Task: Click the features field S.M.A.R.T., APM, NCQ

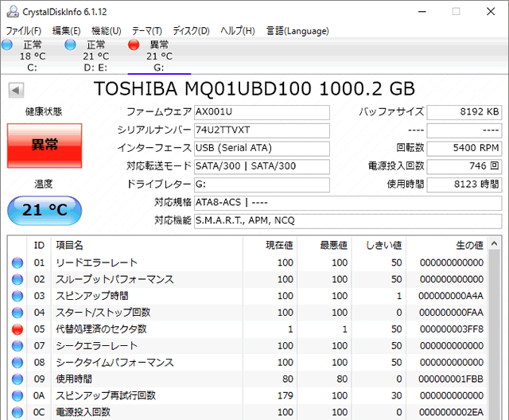Action: (x=348, y=221)
